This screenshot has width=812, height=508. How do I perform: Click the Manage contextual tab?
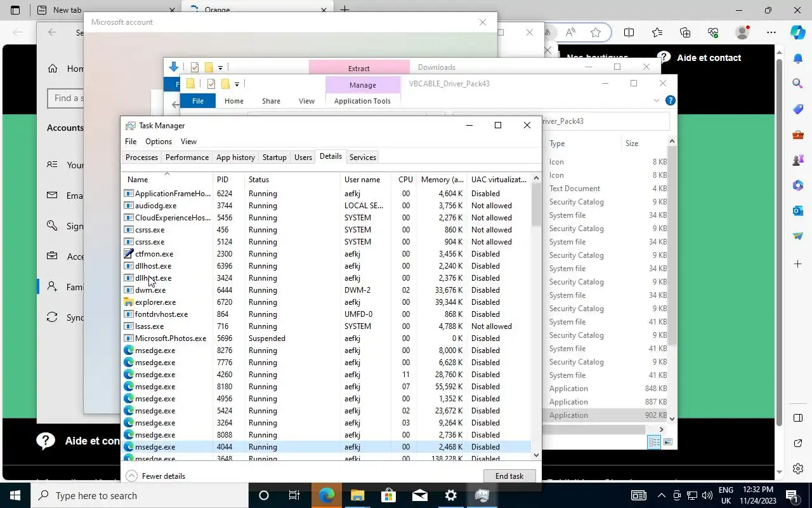pyautogui.click(x=362, y=85)
